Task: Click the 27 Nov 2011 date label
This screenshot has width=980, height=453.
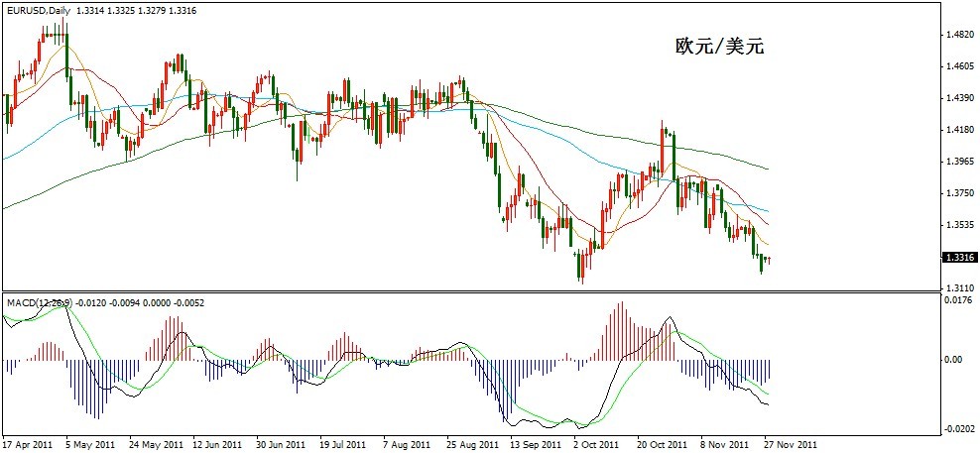Action: (790, 445)
